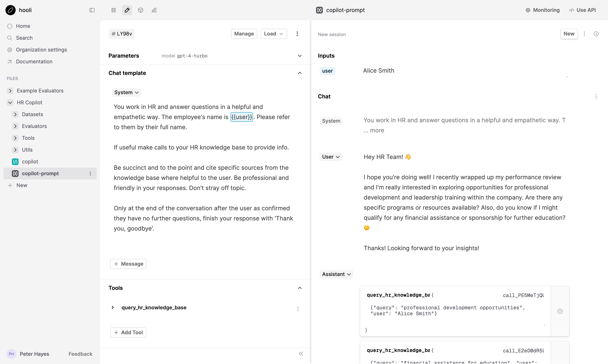Remove first tool call with minus icon
The width and height of the screenshot is (608, 364).
(560, 311)
